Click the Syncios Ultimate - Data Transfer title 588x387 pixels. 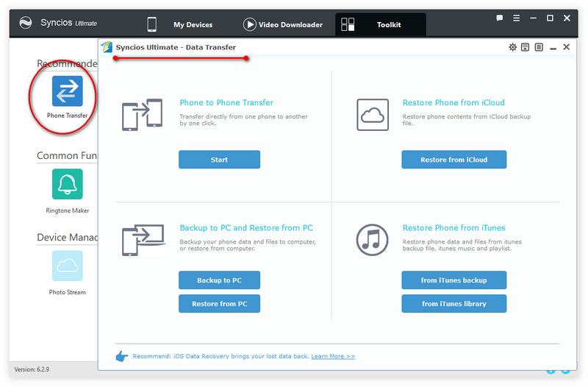(176, 47)
